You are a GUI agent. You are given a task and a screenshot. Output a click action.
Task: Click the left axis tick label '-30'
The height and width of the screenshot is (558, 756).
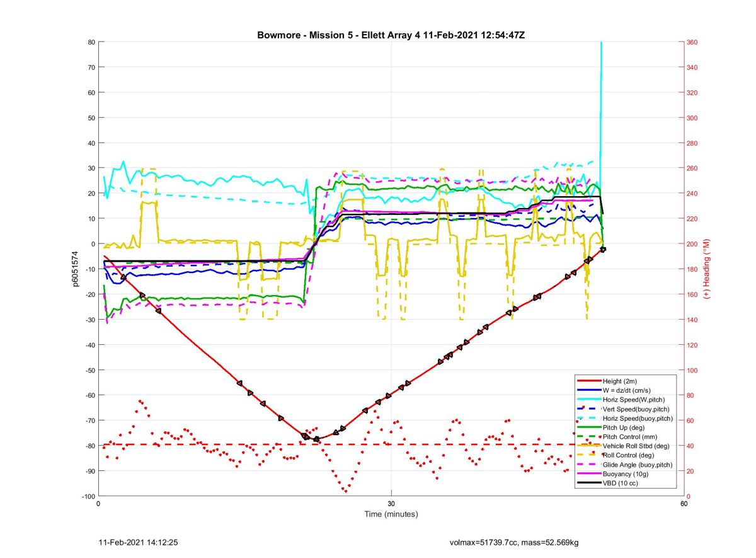point(89,320)
